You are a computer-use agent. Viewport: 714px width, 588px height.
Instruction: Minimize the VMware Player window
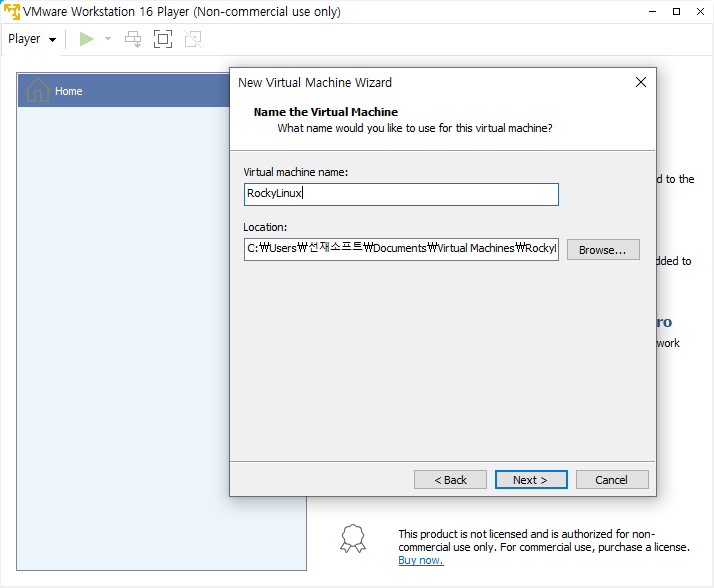[653, 11]
